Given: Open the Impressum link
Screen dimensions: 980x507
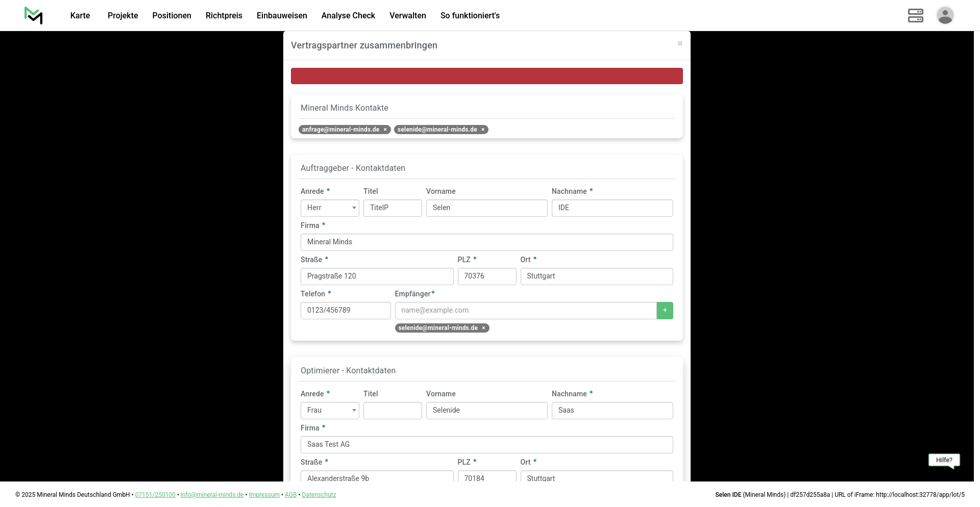Looking at the screenshot, I should pyautogui.click(x=264, y=495).
